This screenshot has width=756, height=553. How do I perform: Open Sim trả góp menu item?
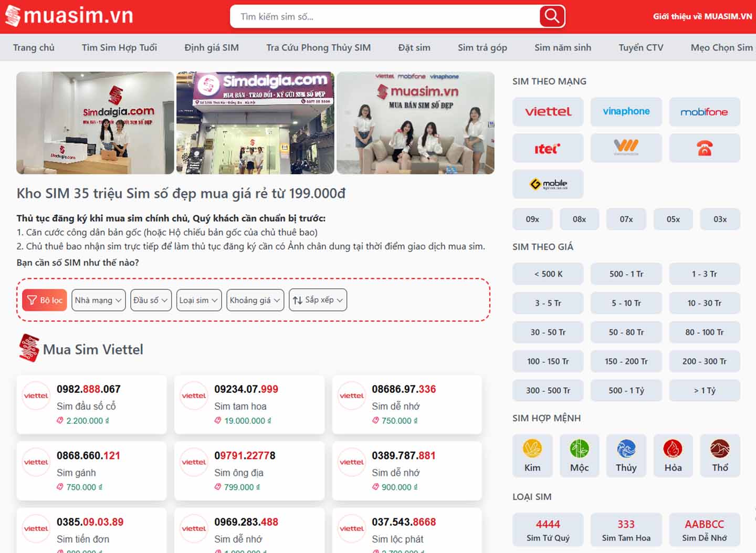pos(482,47)
